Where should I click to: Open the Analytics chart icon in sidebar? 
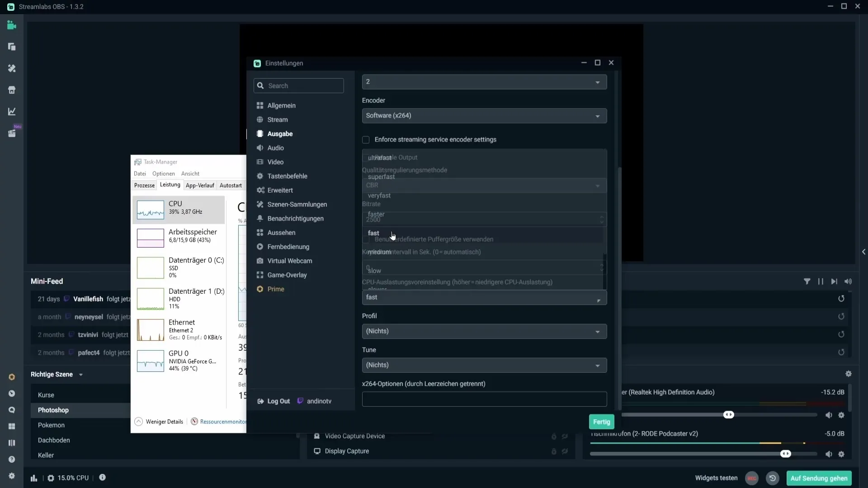tap(12, 112)
